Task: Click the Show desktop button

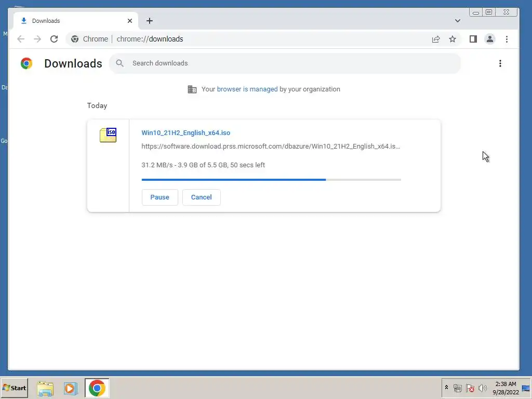Action: [526, 388]
